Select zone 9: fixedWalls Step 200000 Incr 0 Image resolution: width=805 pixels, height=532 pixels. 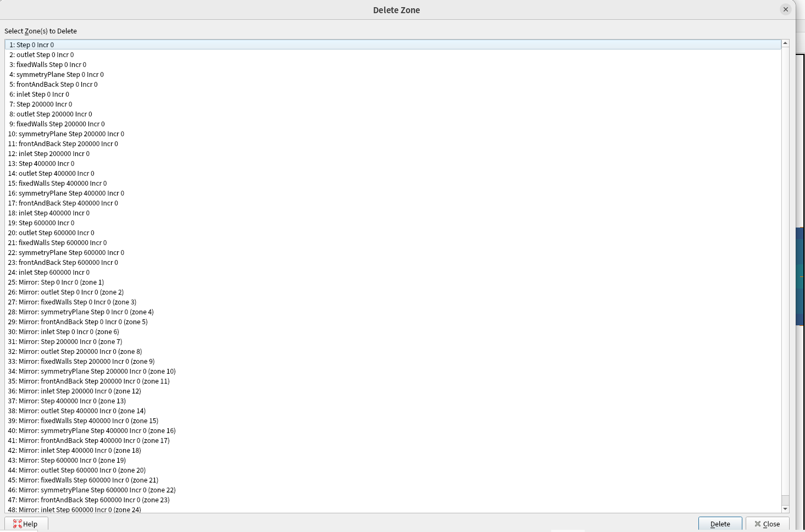(x=57, y=124)
